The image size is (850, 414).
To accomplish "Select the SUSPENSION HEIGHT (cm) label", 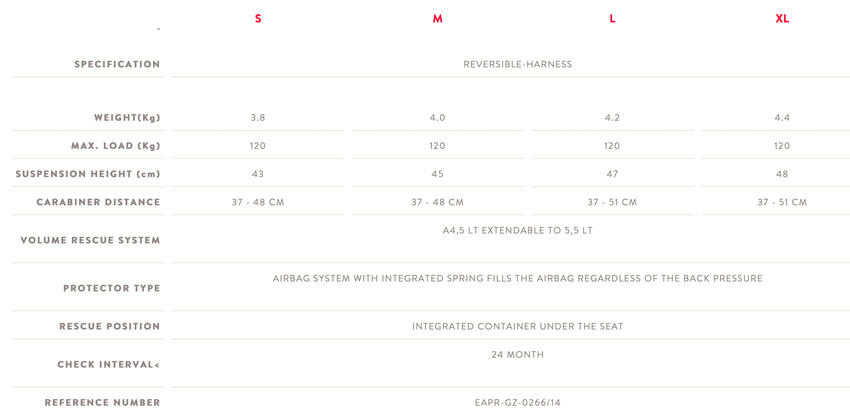I will pyautogui.click(x=88, y=174).
